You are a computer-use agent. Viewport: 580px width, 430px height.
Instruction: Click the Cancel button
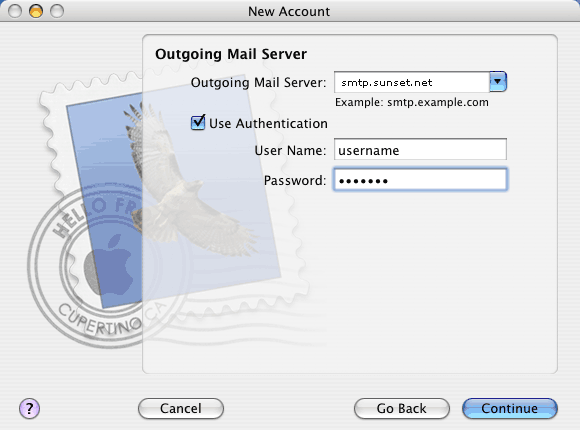[181, 409]
